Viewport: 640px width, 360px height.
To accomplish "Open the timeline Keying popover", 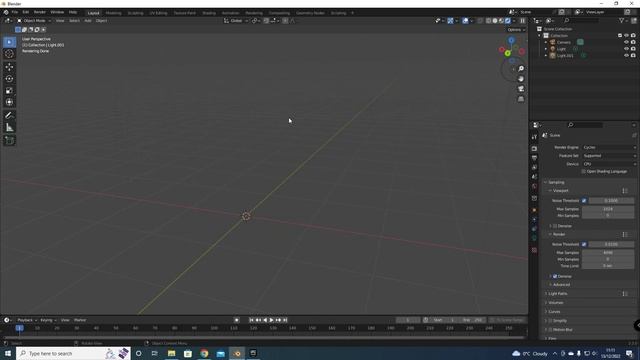I will (48, 320).
